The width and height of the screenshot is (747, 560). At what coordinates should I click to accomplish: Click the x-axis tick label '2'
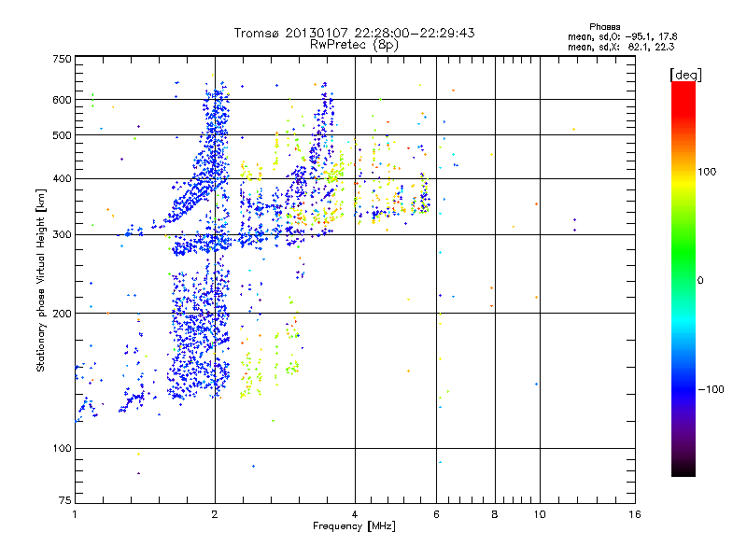pos(215,514)
